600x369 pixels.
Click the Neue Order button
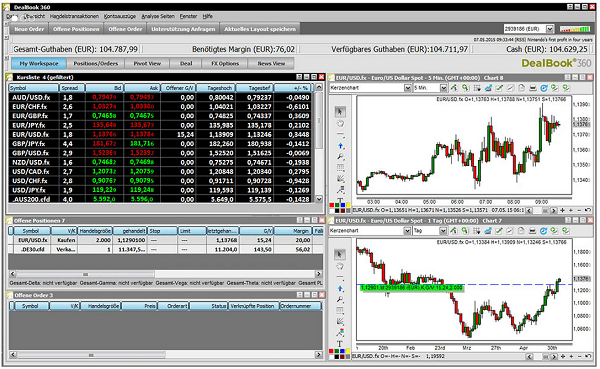[29, 29]
